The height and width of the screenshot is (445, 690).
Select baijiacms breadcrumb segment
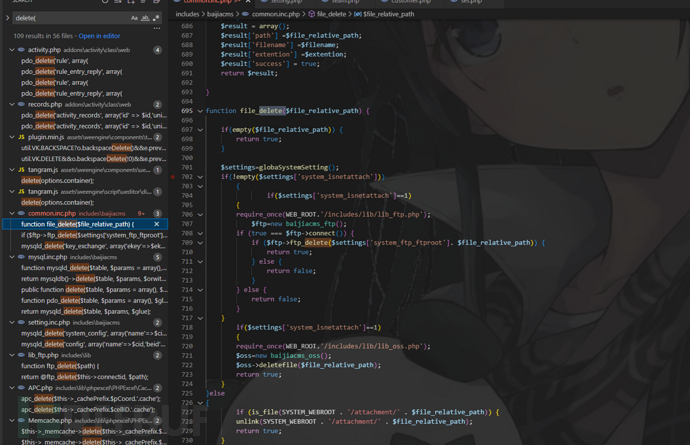pos(220,14)
